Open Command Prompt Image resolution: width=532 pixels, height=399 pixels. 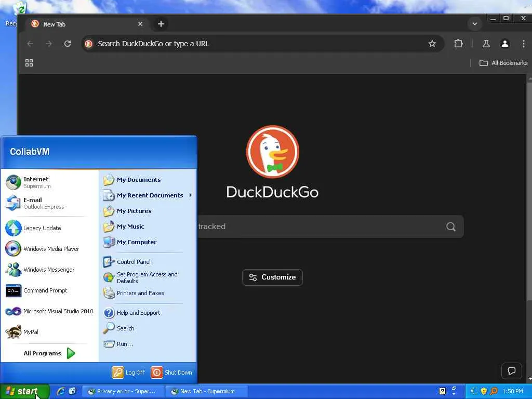point(49,290)
